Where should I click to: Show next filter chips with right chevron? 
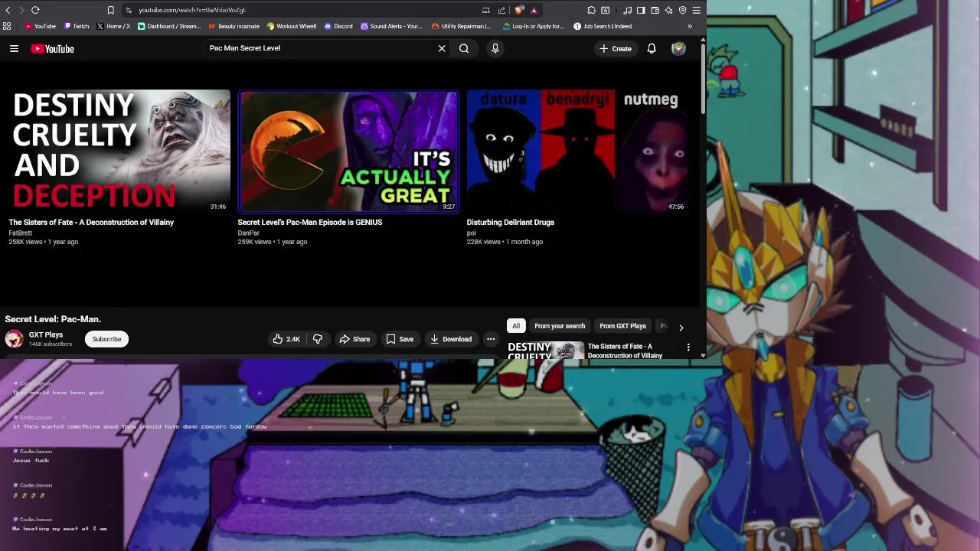click(681, 327)
